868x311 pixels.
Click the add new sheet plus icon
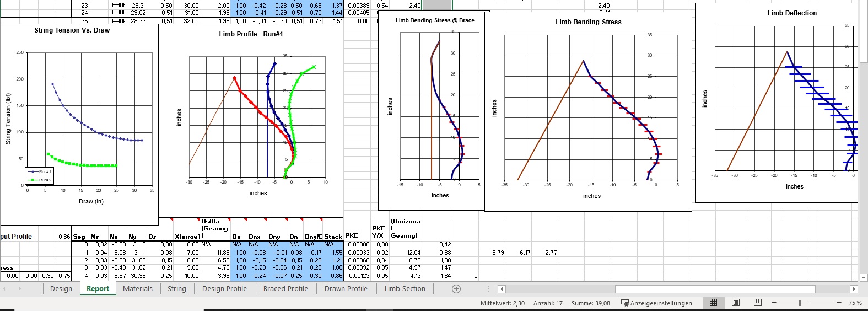click(x=456, y=289)
